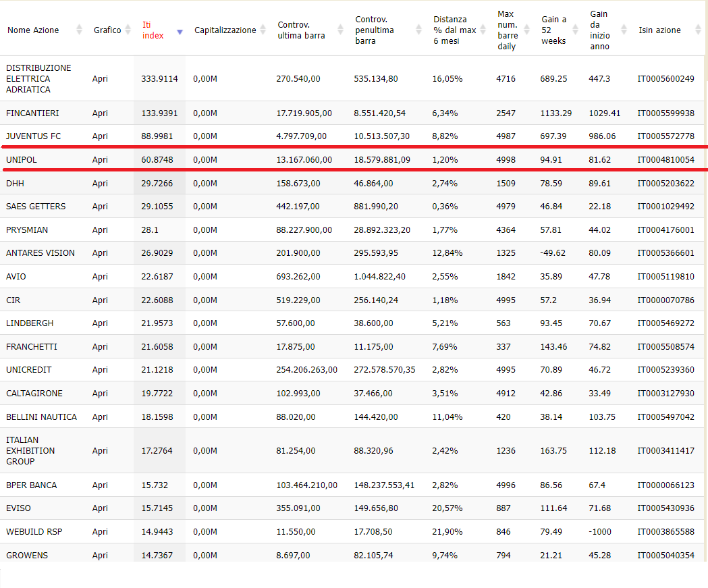The height and width of the screenshot is (588, 708).
Task: Select the GROWENS stock name
Action: coord(26,555)
